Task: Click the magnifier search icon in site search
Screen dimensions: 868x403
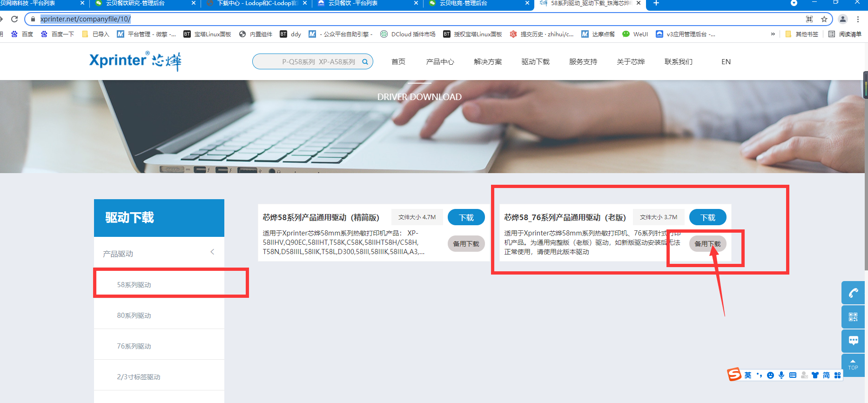Action: (365, 62)
